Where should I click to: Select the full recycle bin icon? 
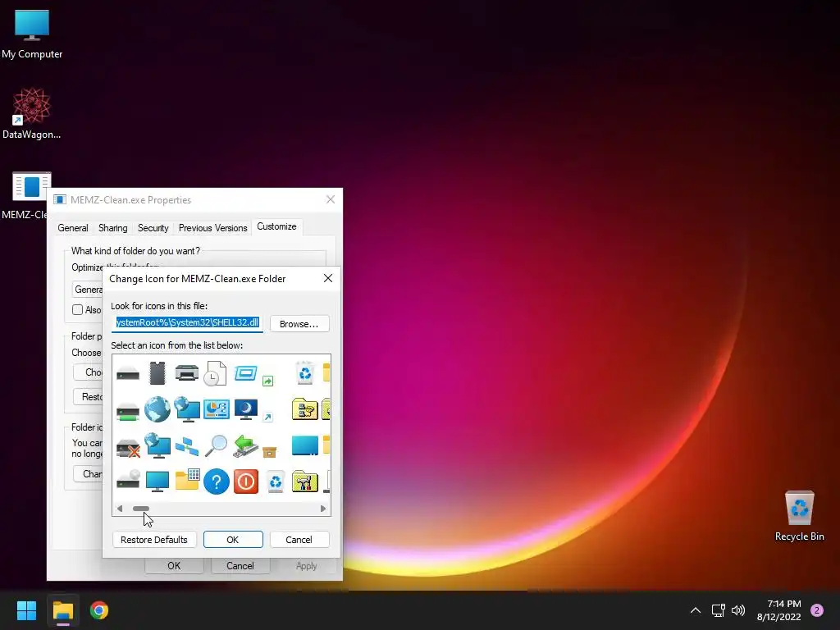tap(305, 373)
